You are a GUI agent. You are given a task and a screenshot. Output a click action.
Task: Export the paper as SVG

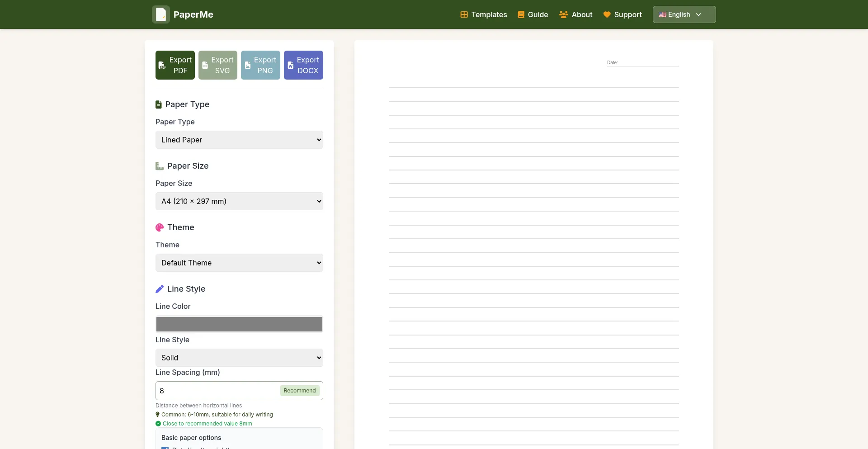point(218,65)
